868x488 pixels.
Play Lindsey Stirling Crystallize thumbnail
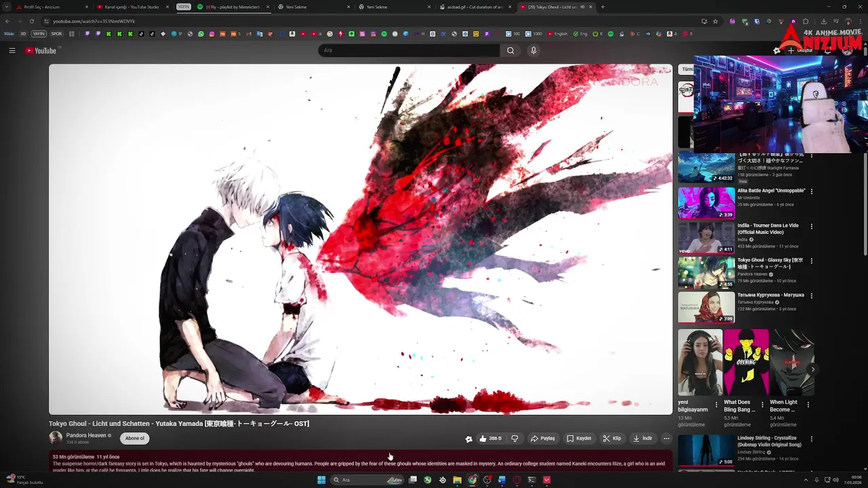click(706, 449)
